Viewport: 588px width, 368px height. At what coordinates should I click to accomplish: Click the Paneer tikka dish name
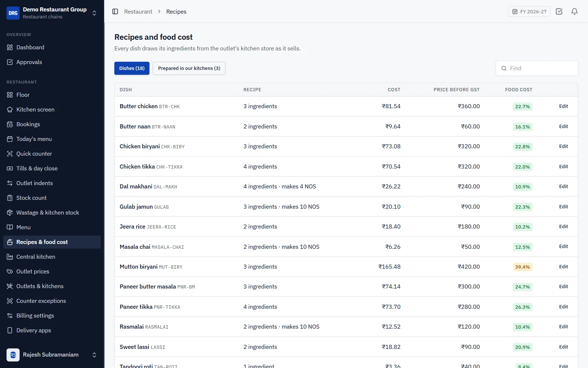[136, 307]
